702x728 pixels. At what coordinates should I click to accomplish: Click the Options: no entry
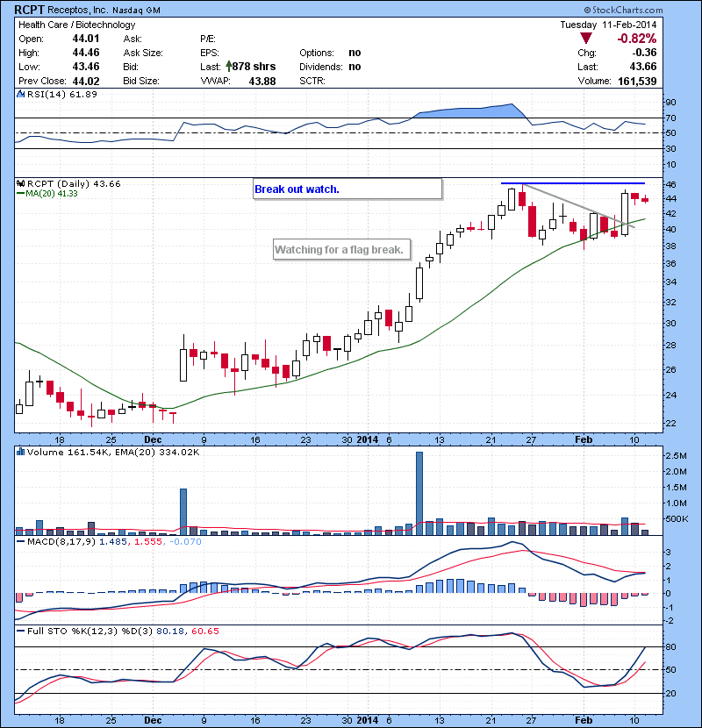click(330, 53)
